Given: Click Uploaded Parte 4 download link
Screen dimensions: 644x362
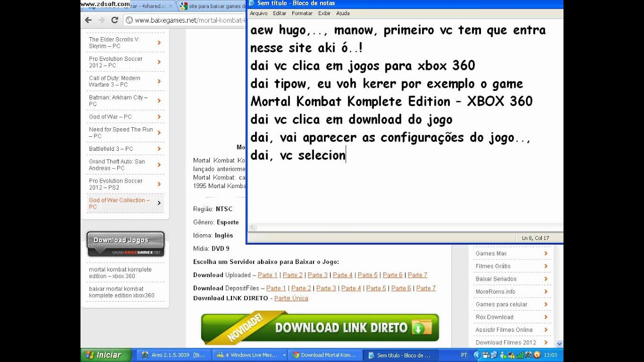Looking at the screenshot, I should [x=343, y=275].
